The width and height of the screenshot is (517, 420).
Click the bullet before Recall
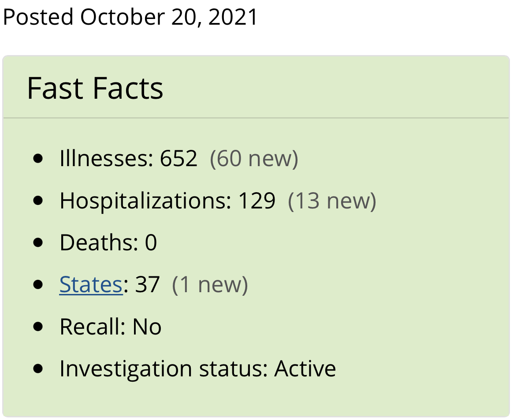click(x=38, y=327)
